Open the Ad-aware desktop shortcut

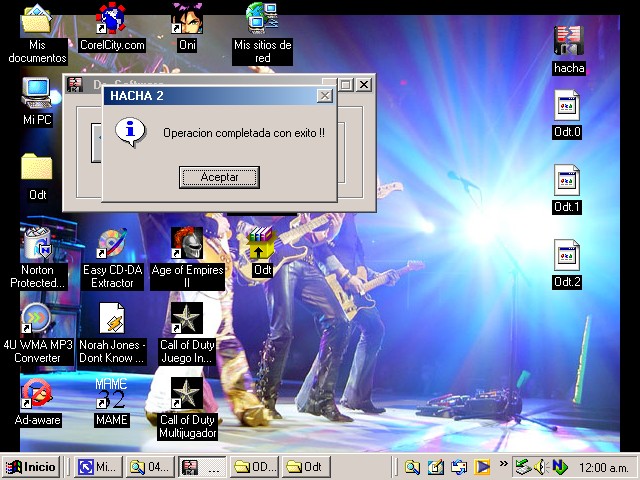(37, 393)
